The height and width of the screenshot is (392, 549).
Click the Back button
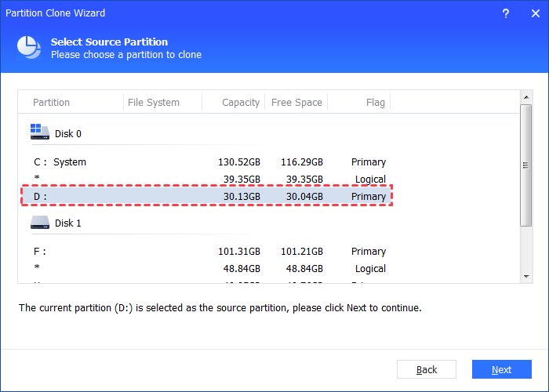pyautogui.click(x=427, y=369)
